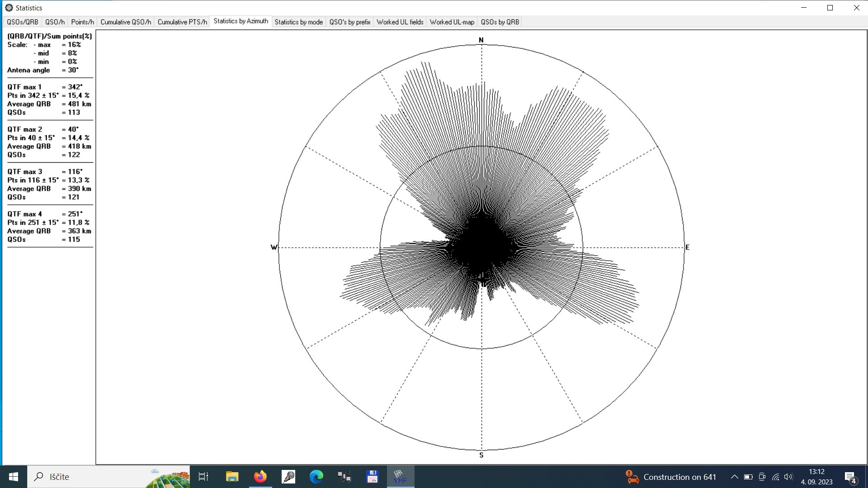868x488 pixels.
Task: Click the W compass label on the chart
Action: (274, 247)
